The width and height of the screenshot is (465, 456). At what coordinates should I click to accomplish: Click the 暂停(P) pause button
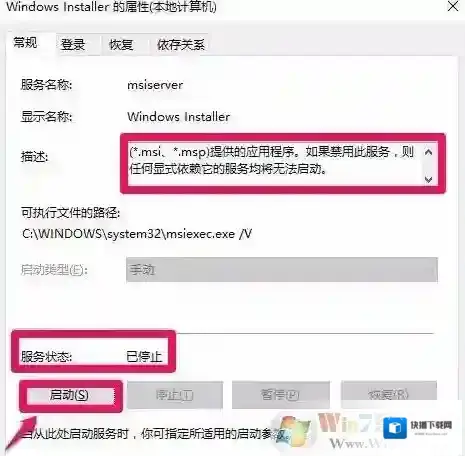coord(280,395)
